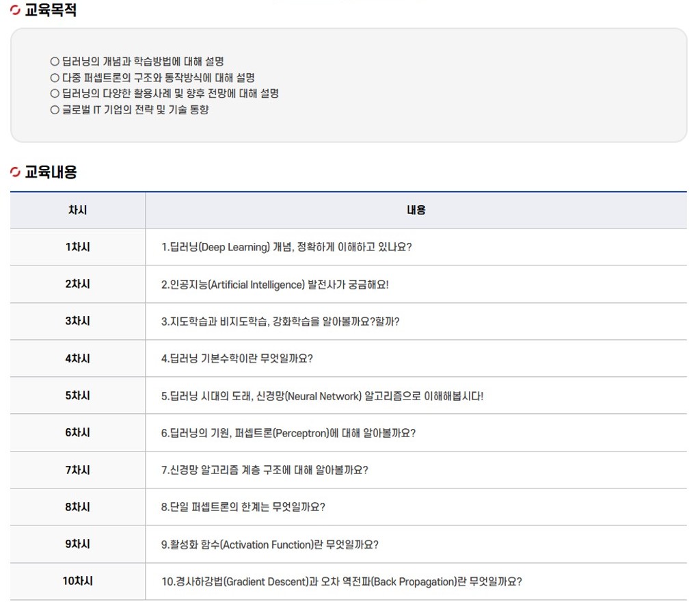Select the 10차시 row label

77,581
